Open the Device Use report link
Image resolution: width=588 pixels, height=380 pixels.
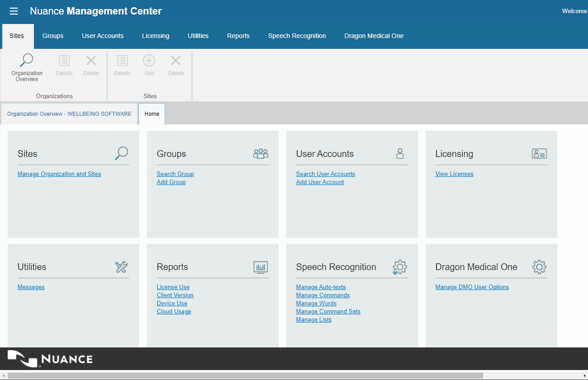[x=172, y=304]
